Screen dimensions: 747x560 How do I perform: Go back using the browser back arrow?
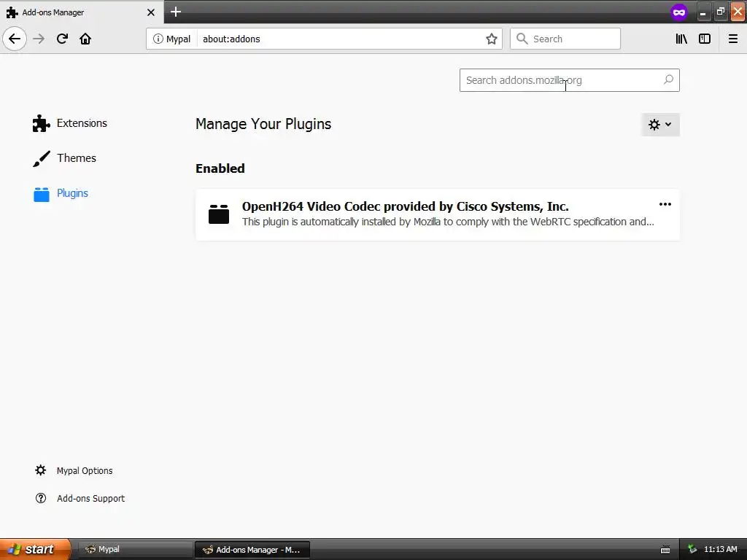pos(15,39)
